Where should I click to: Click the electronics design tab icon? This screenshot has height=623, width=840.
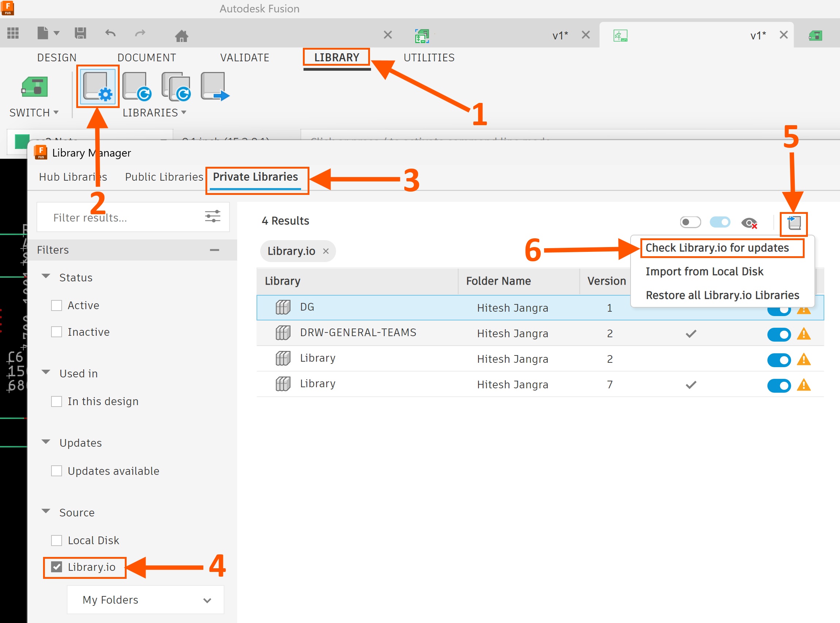[x=422, y=35]
